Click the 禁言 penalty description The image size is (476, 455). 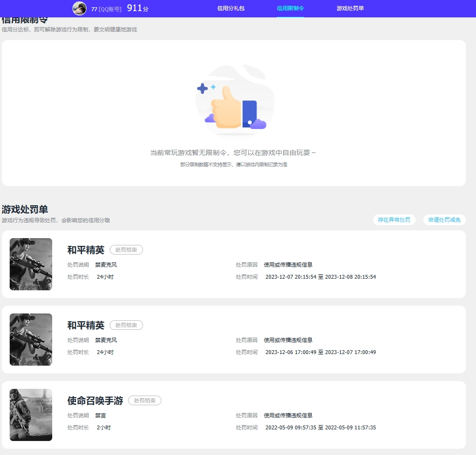click(x=101, y=415)
